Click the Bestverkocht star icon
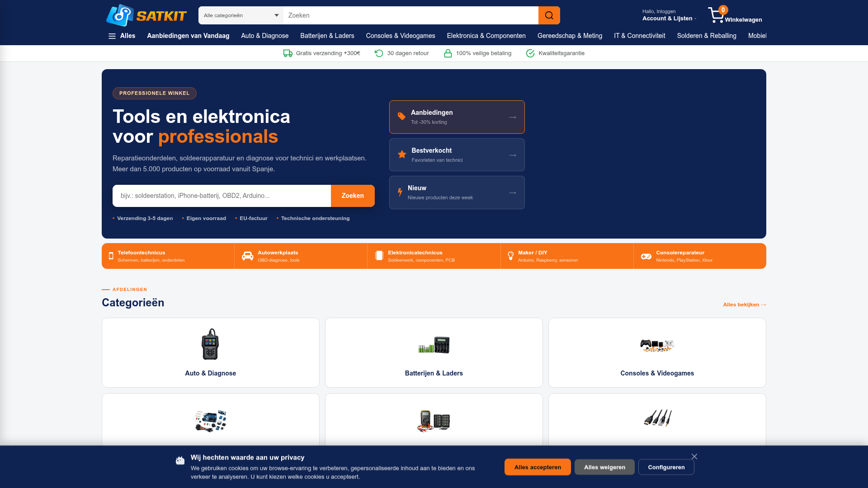Screen dimensions: 868x488 point(402,155)
